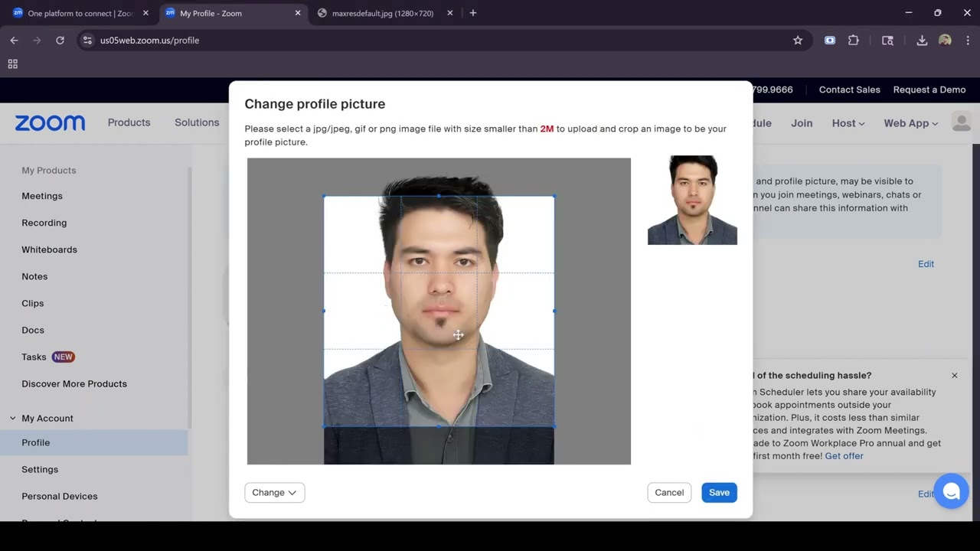
Task: Click the My Products heading
Action: [49, 171]
